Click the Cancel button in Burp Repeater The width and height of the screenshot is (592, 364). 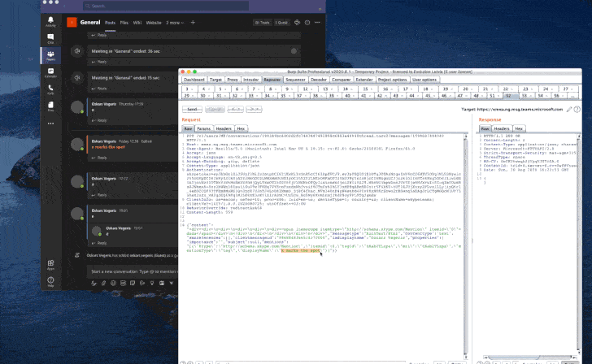(215, 110)
